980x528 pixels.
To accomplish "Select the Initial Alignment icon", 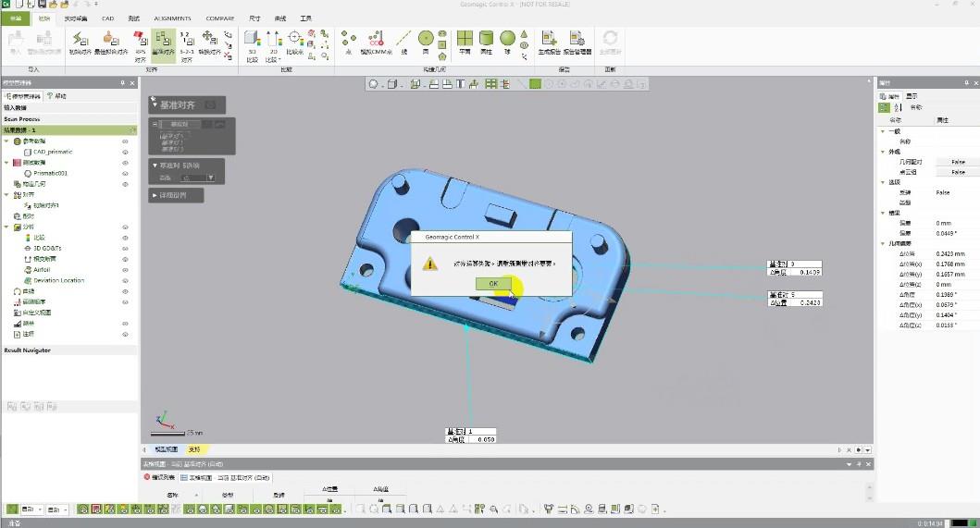I will coord(80,43).
